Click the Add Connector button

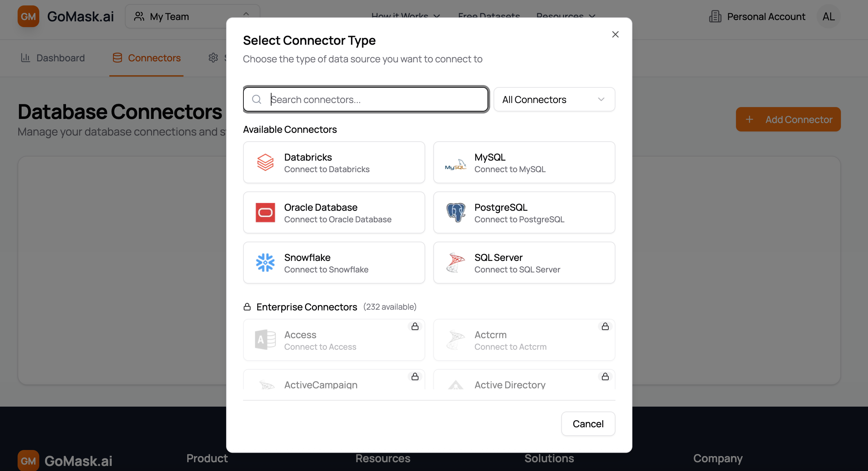[788, 119]
